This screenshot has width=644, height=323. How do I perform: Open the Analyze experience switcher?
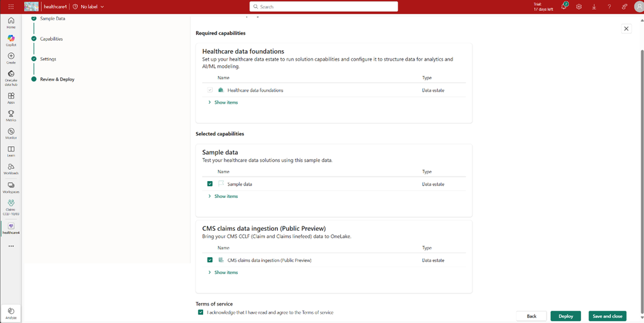click(x=11, y=313)
